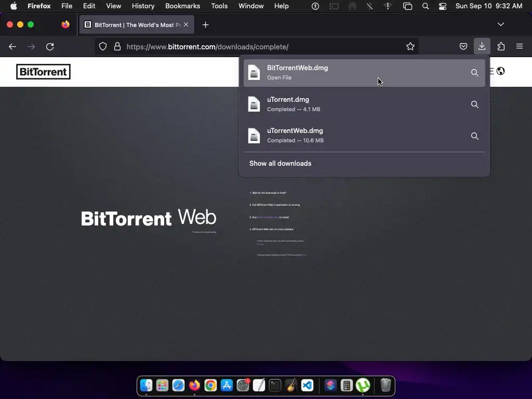Click the URL address bar
The height and width of the screenshot is (399, 532).
(257, 46)
